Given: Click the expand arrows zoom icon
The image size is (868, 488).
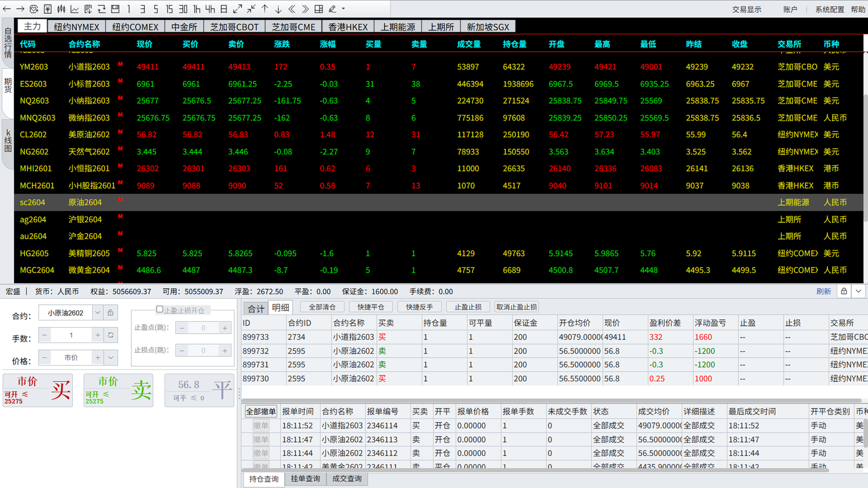Looking at the screenshot, I should coord(237,9).
